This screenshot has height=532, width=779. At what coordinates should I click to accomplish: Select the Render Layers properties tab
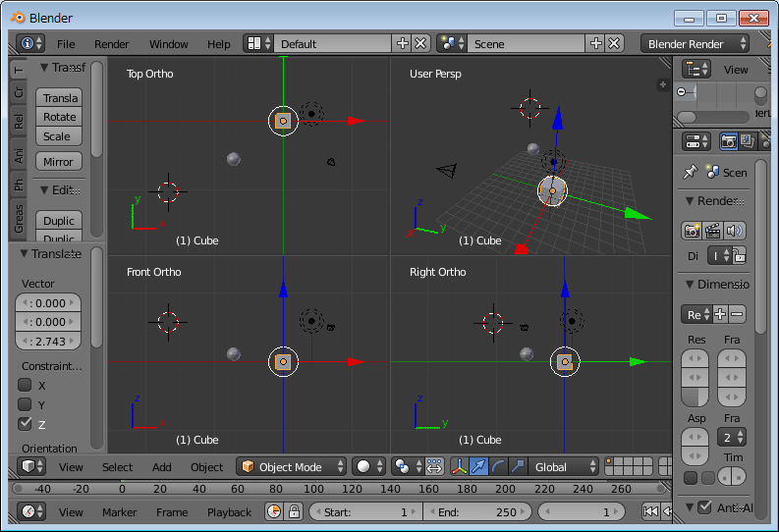(x=748, y=141)
